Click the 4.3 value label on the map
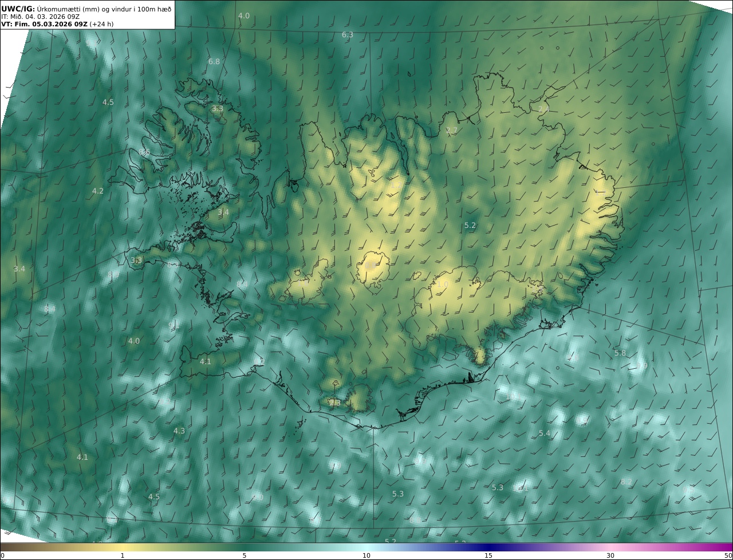Image resolution: width=733 pixels, height=560 pixels. (179, 431)
